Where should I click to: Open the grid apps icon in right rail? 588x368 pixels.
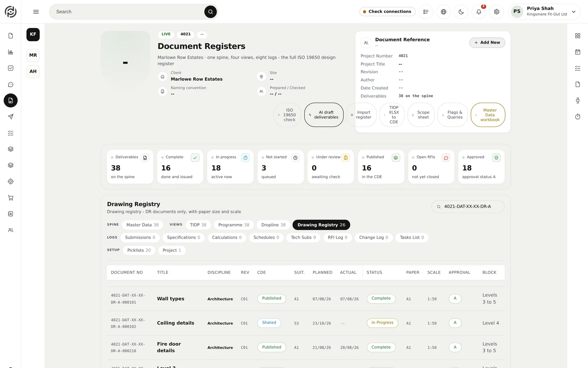point(578,36)
